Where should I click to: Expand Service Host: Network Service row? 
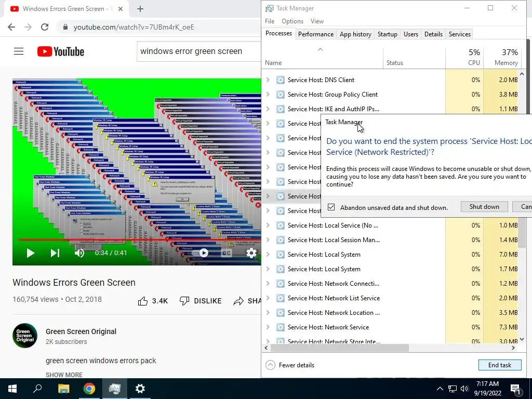pyautogui.click(x=268, y=327)
